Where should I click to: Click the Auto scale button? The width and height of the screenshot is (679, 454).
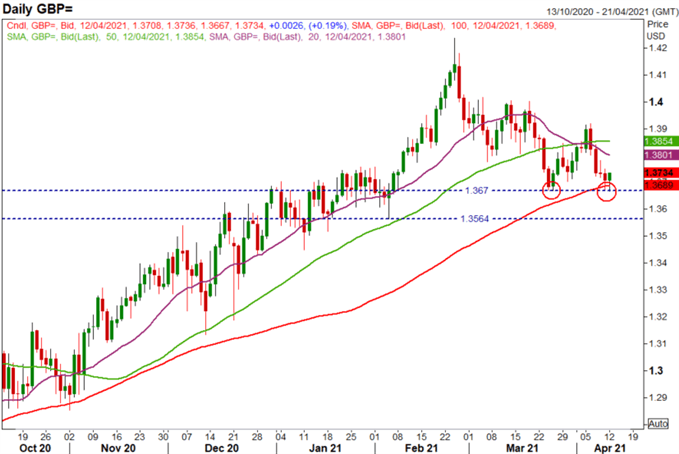point(658,424)
